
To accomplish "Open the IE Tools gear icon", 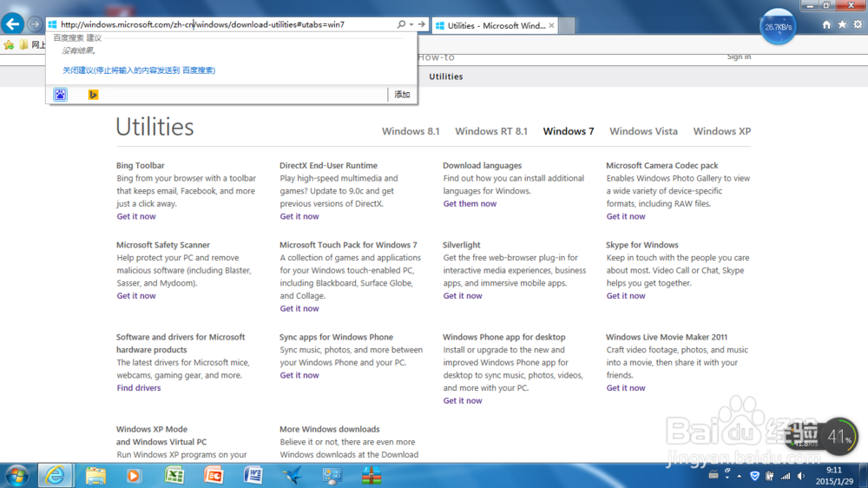I will click(x=858, y=24).
